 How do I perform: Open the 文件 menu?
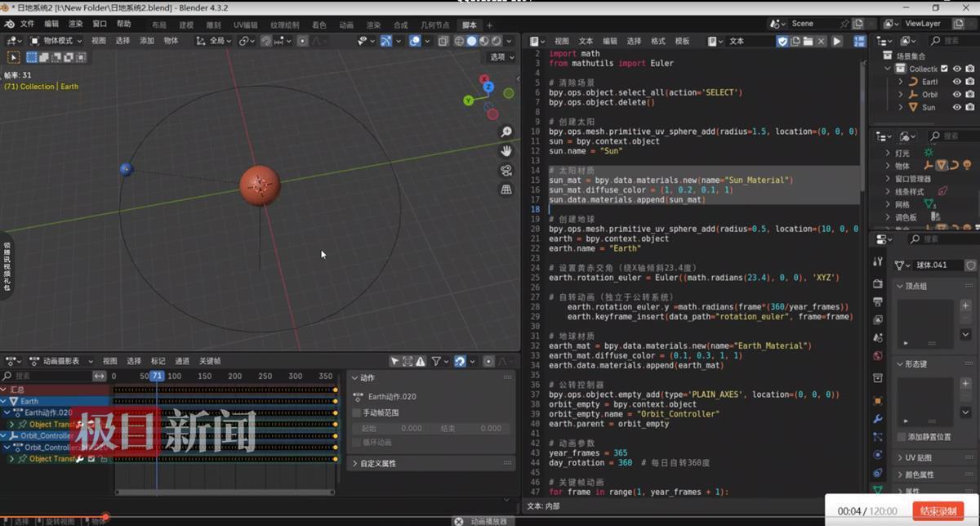[27, 24]
